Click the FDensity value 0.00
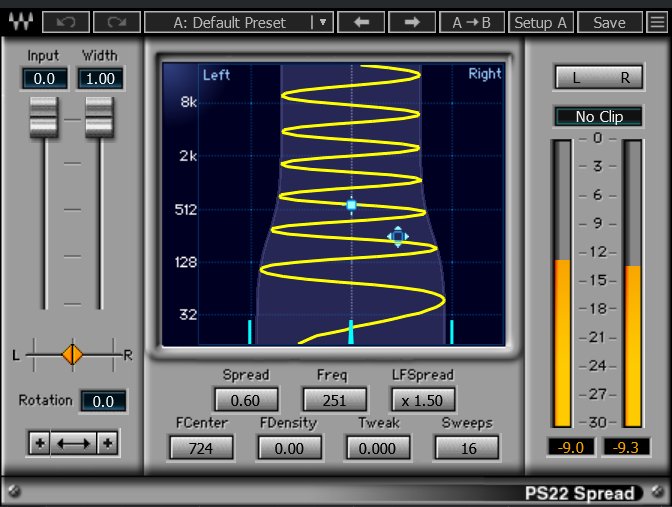Viewport: 672px width, 507px height. coord(289,448)
